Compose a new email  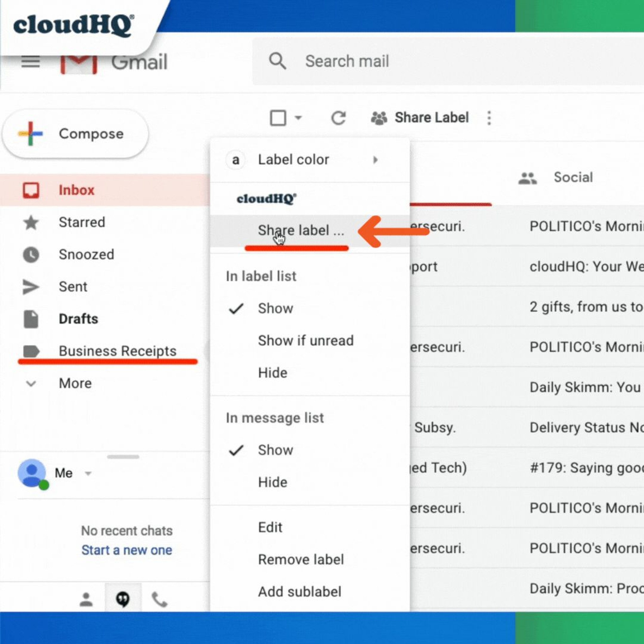[x=75, y=134]
